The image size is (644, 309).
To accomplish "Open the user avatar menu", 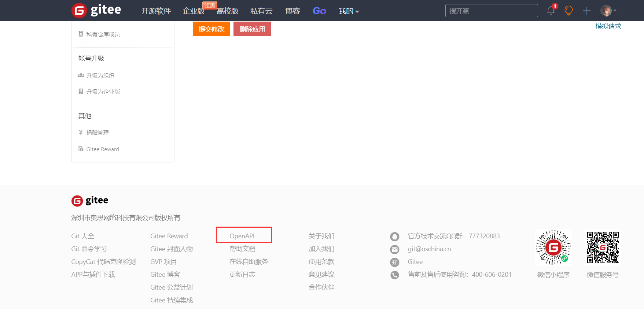I will click(x=608, y=11).
